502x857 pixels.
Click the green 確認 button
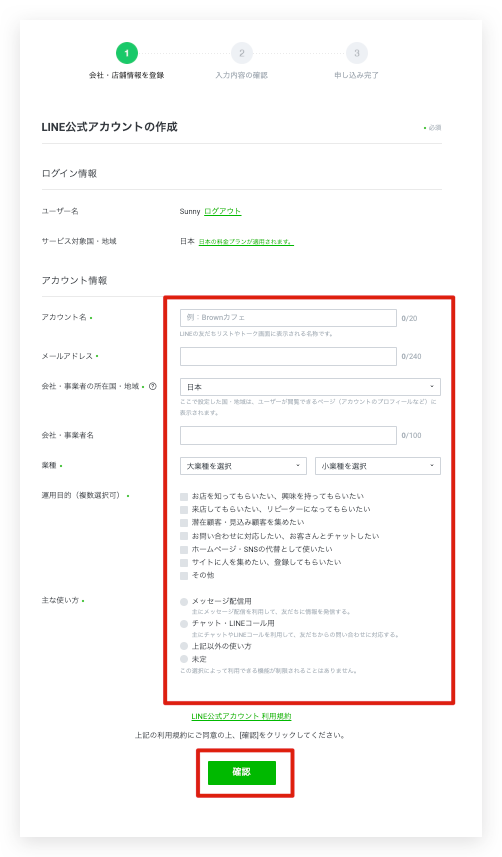pyautogui.click(x=242, y=773)
